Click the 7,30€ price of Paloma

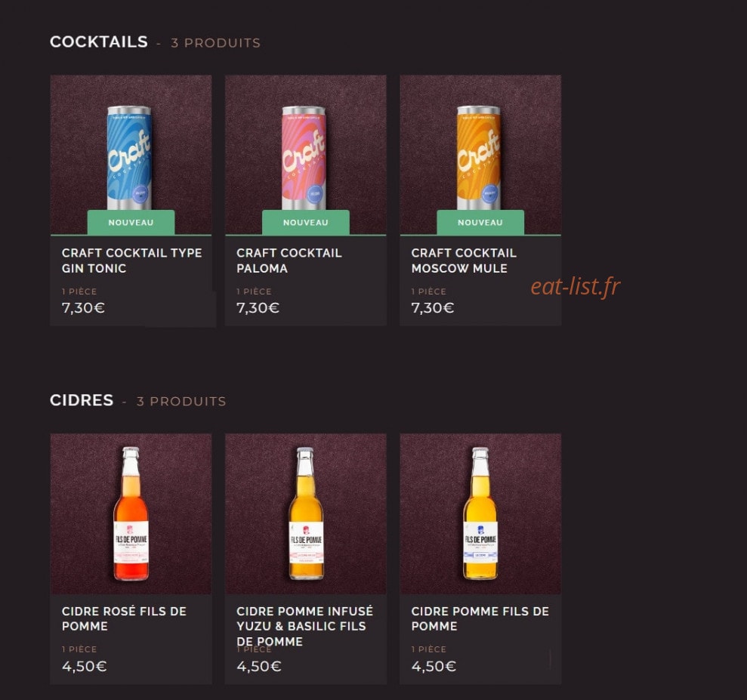258,307
